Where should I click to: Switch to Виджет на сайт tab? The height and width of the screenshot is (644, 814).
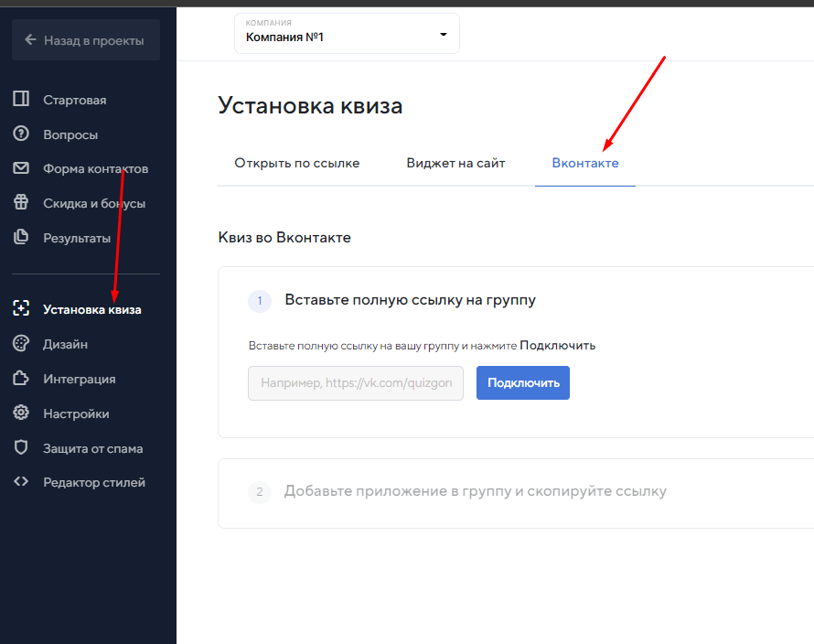click(x=455, y=163)
